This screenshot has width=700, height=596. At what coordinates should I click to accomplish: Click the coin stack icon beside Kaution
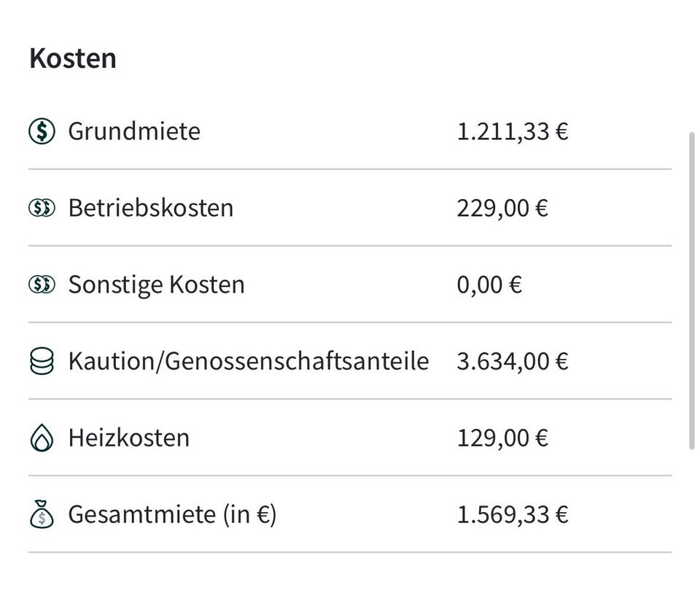tap(42, 361)
